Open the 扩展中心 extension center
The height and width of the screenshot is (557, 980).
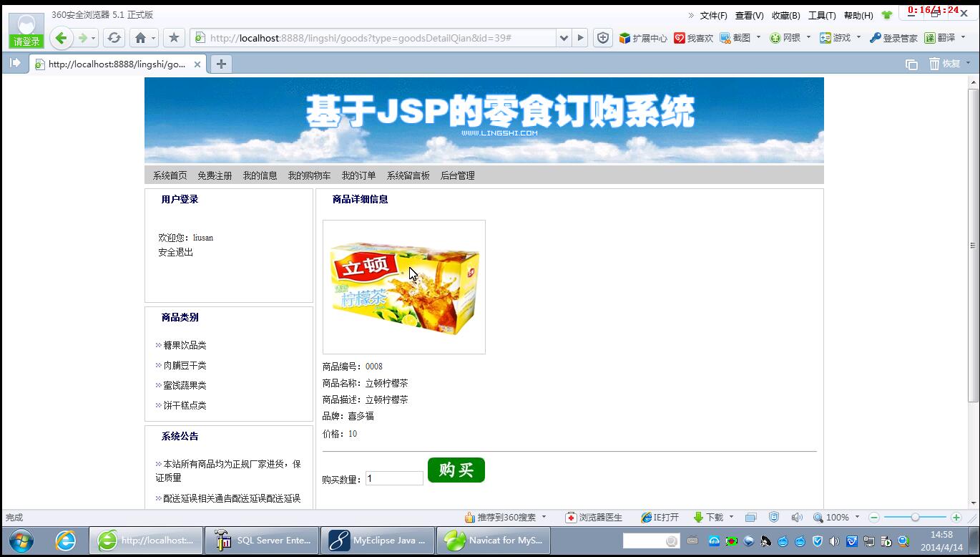click(x=642, y=38)
